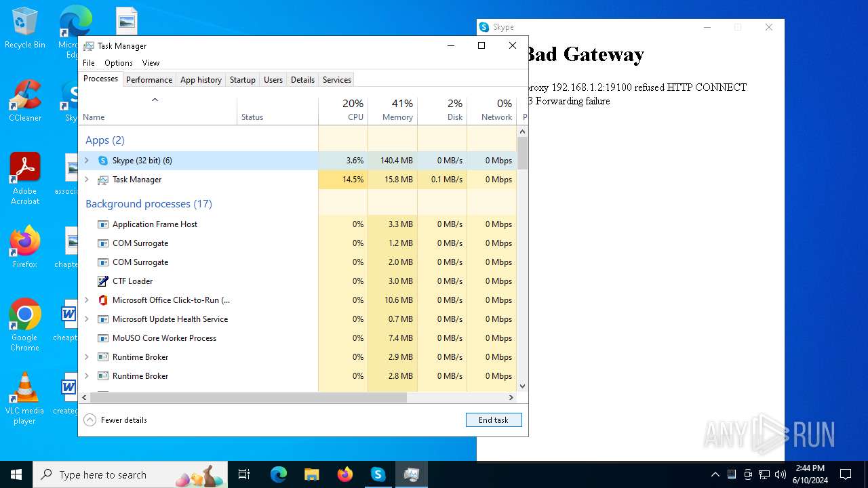Open Recycle Bin desktop icon

click(x=25, y=28)
